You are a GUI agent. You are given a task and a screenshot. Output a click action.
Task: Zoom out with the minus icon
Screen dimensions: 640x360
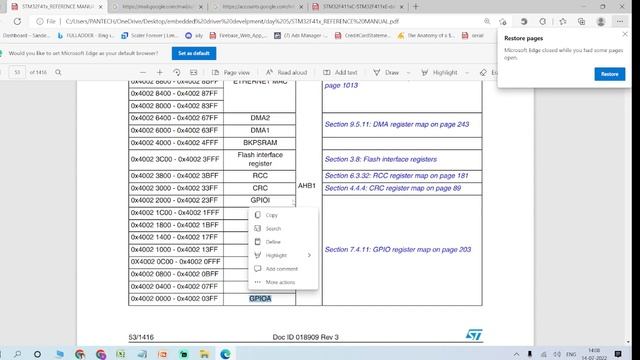point(142,72)
